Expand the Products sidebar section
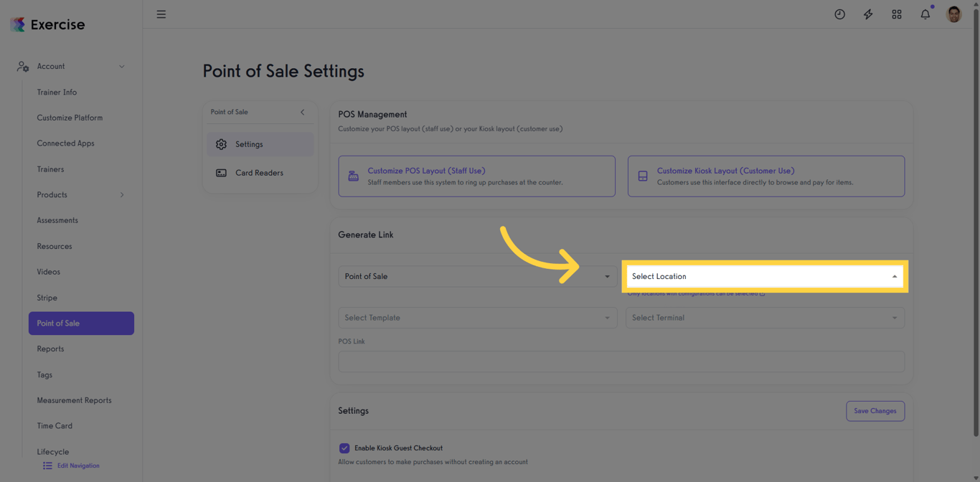Viewport: 980px width, 482px height. [x=122, y=194]
